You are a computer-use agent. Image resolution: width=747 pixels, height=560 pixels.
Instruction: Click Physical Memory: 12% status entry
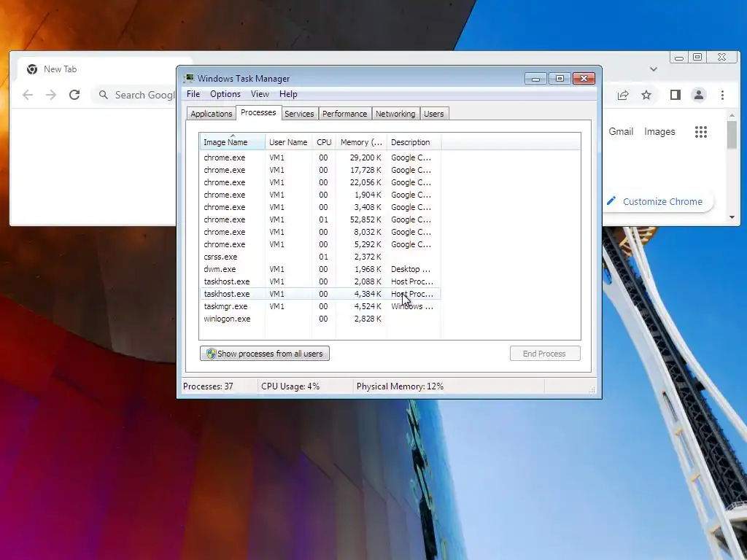[400, 386]
